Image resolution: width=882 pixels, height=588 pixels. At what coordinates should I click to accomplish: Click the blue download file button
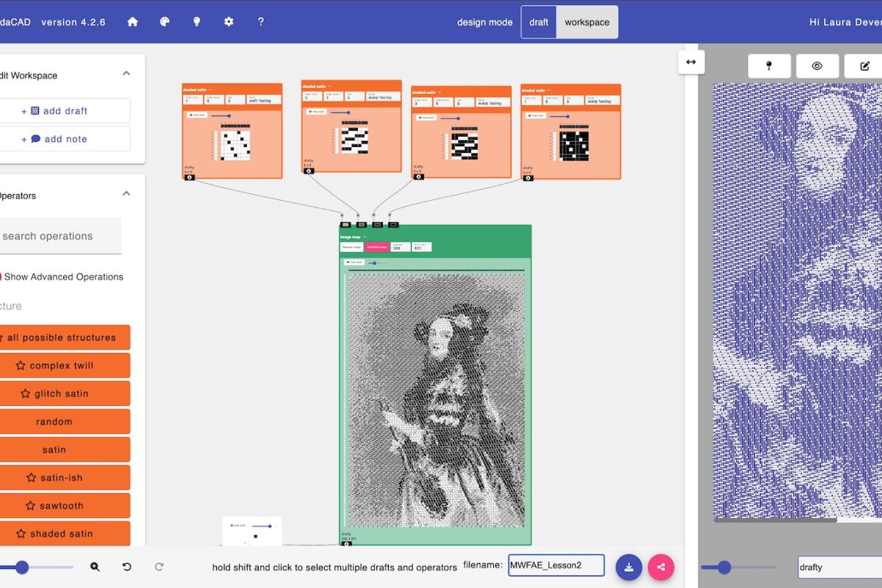click(629, 567)
